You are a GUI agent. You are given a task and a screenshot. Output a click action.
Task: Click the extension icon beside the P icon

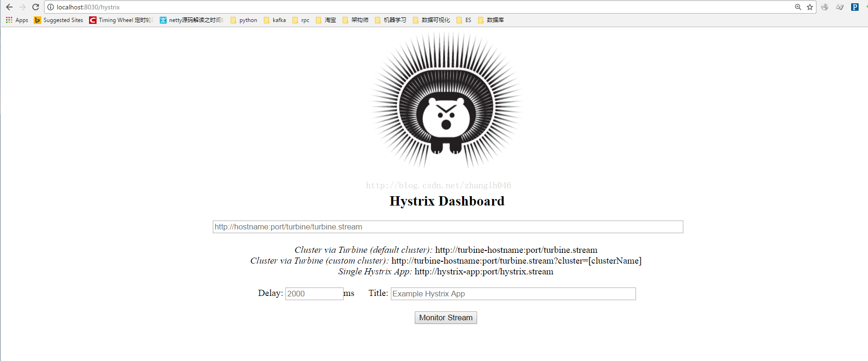point(840,7)
